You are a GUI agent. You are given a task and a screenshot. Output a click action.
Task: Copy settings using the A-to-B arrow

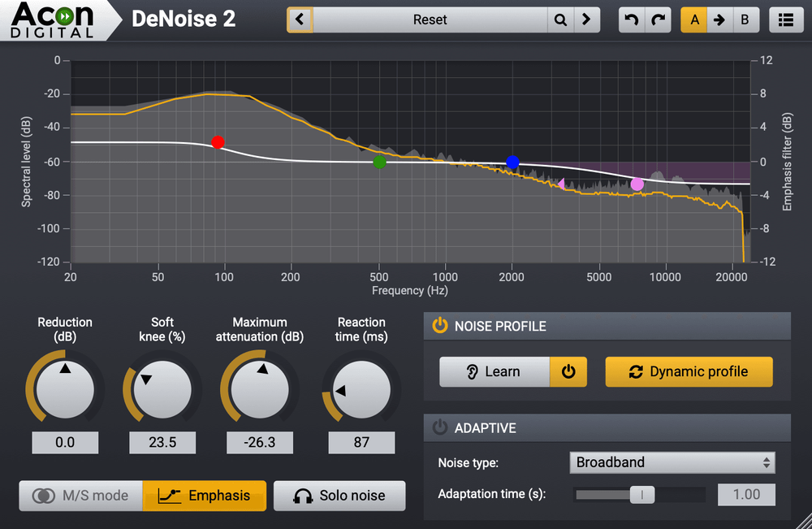click(718, 20)
